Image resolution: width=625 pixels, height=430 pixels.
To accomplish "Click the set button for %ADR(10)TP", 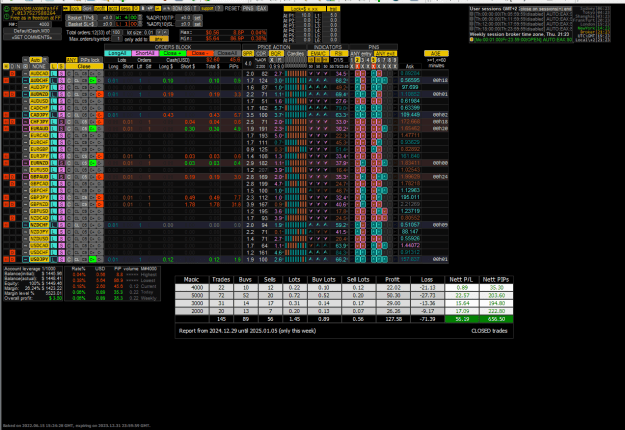I will (x=197, y=18).
